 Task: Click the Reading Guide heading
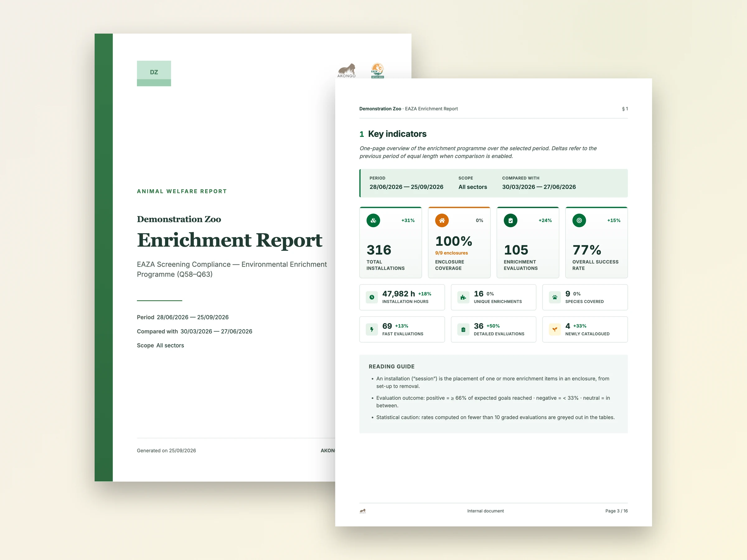pyautogui.click(x=392, y=366)
